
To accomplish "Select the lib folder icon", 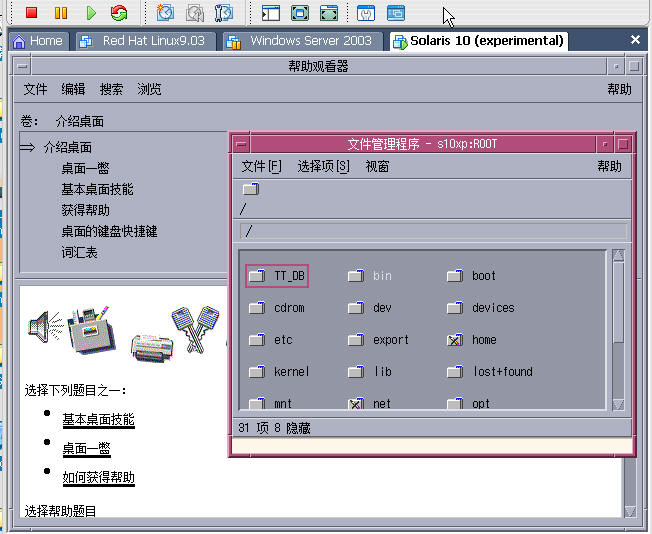I will coord(356,371).
